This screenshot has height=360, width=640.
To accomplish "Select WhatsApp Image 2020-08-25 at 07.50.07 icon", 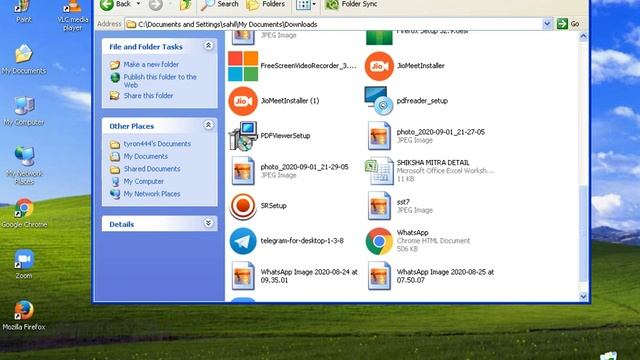I will click(x=379, y=276).
